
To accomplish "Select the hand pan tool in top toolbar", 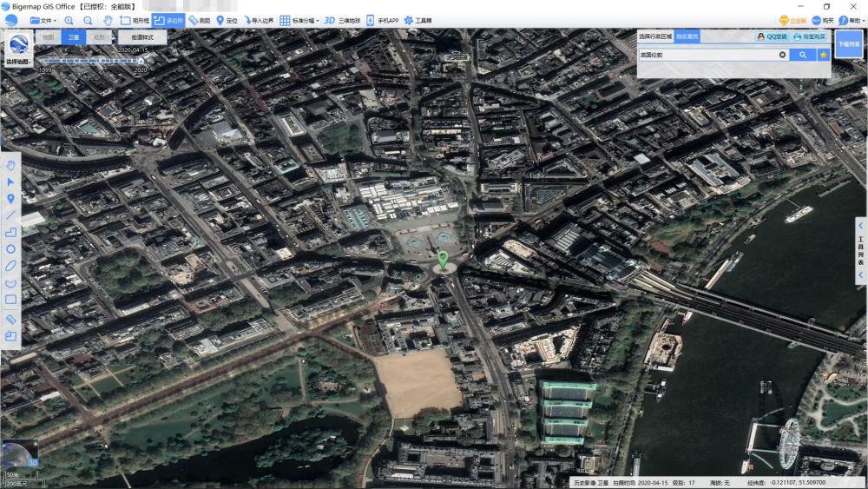I will coord(108,21).
